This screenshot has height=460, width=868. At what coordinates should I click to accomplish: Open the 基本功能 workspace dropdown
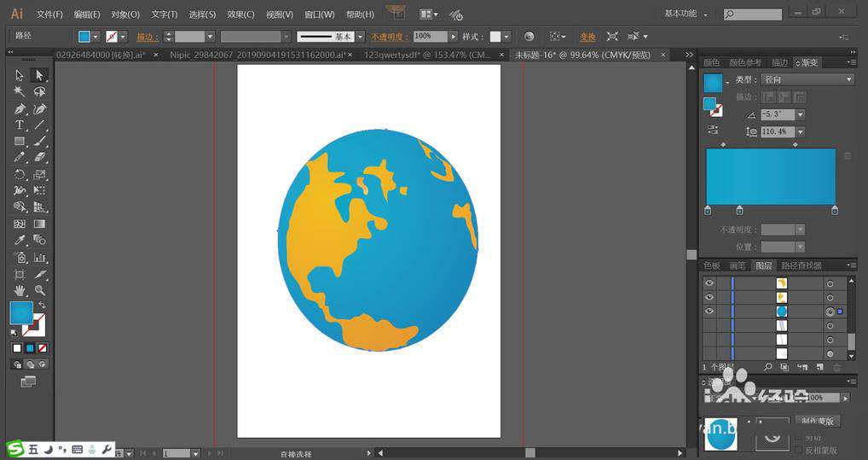(686, 14)
